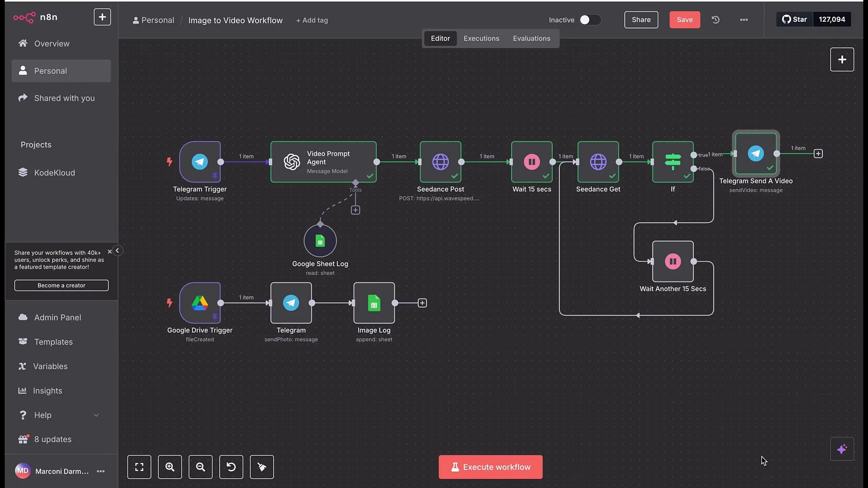The width and height of the screenshot is (868, 488).
Task: Zoom out on the canvas
Action: point(200,467)
